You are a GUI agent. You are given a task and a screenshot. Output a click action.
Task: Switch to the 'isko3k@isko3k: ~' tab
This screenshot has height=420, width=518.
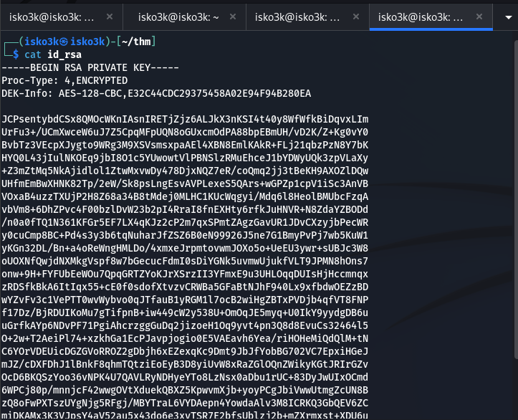tap(179, 16)
